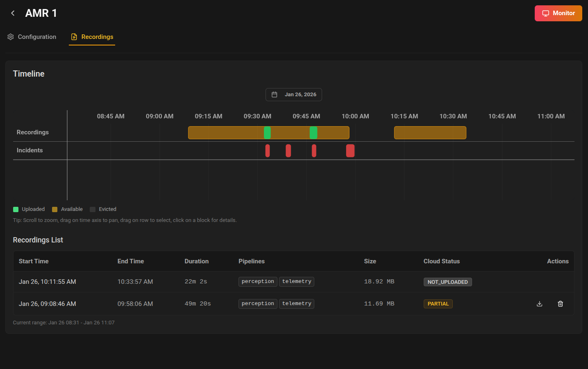Click the 11:00 AM time axis label
The image size is (588, 369).
point(551,116)
